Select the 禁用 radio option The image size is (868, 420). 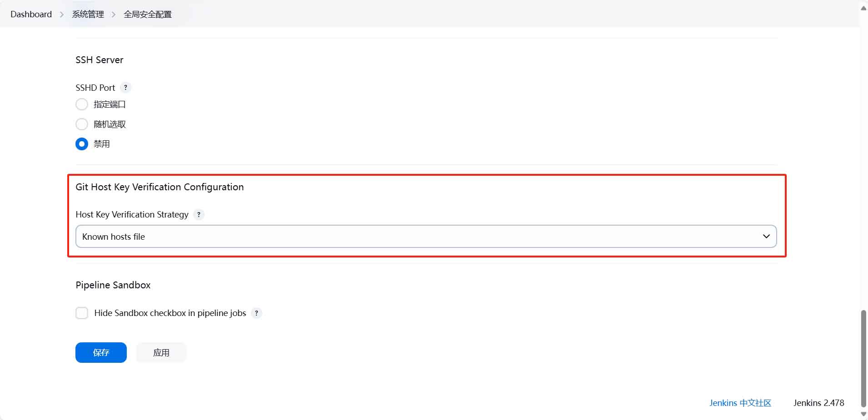[x=82, y=144]
